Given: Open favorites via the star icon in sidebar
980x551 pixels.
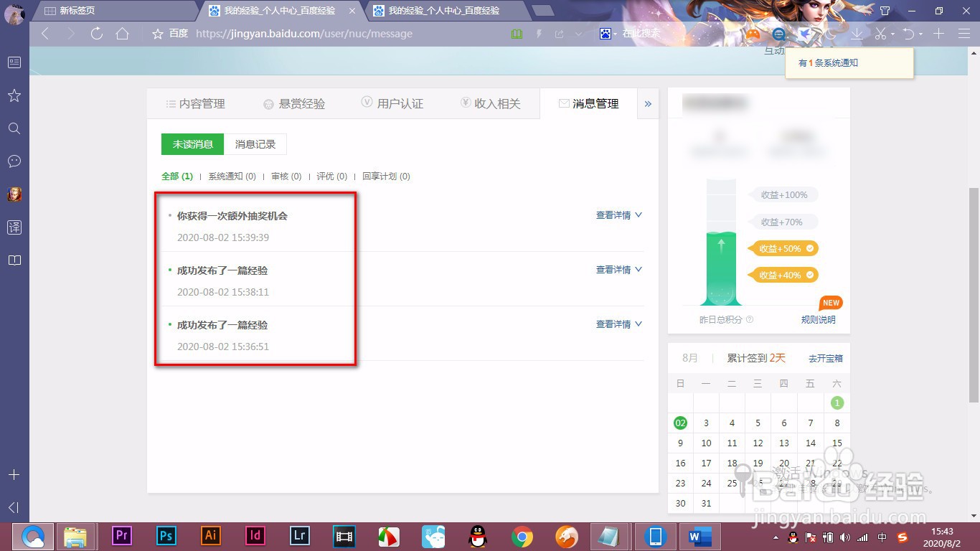Looking at the screenshot, I should click(14, 95).
